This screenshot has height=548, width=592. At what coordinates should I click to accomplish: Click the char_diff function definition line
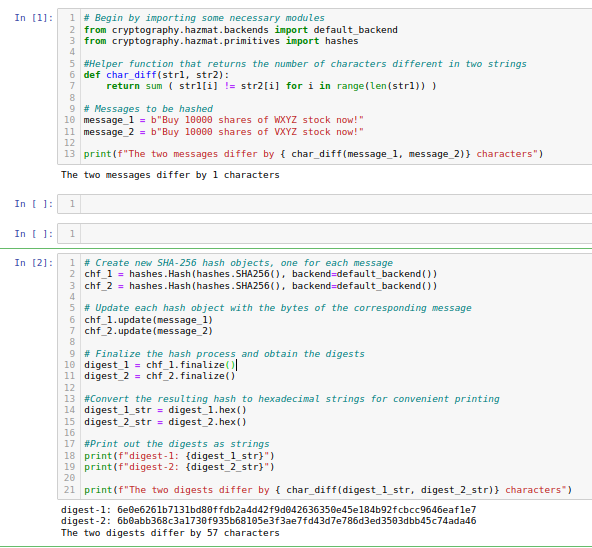pos(156,75)
